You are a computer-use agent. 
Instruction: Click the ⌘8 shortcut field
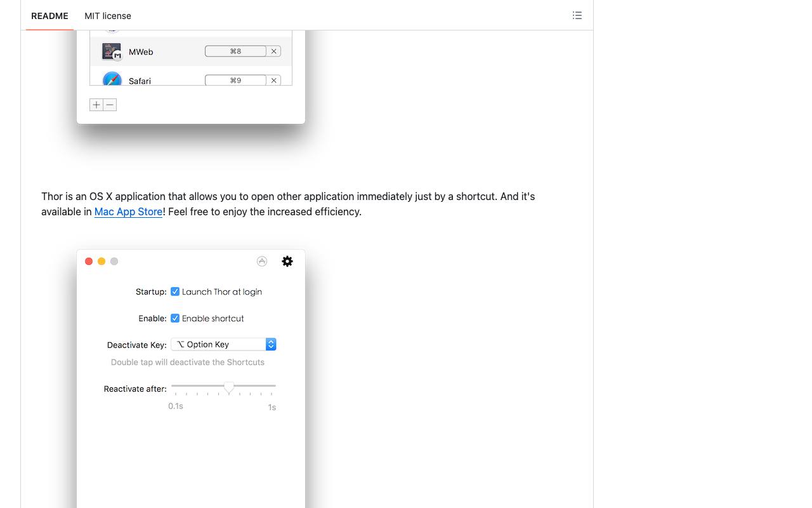235,51
